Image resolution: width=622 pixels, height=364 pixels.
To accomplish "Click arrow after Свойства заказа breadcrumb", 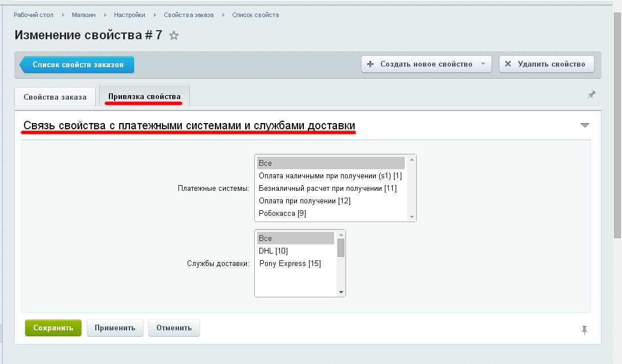I will (x=223, y=15).
